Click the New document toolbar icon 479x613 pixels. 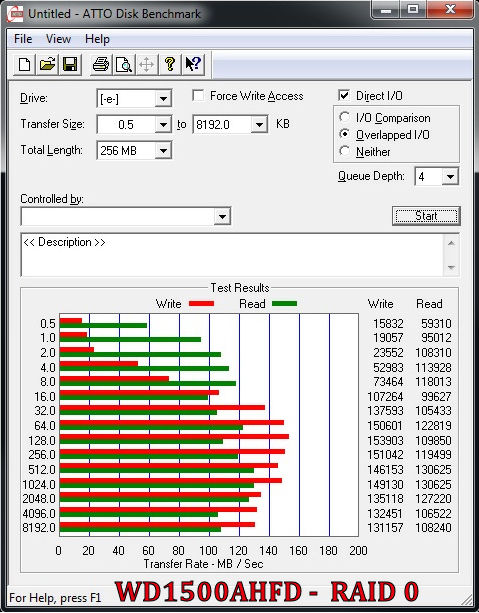pyautogui.click(x=24, y=65)
